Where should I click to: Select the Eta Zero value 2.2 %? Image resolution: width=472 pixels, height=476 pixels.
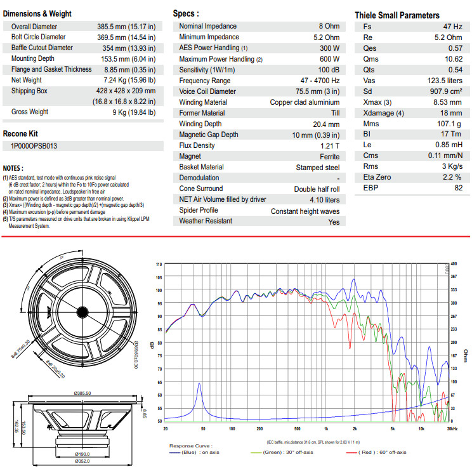click(x=452, y=177)
